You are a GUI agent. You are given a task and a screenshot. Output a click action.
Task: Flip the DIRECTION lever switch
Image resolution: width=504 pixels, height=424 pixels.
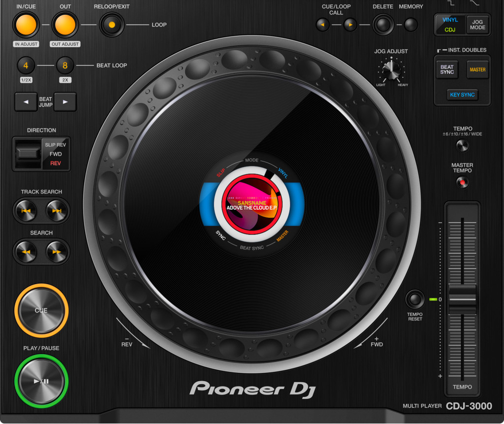[x=28, y=154]
